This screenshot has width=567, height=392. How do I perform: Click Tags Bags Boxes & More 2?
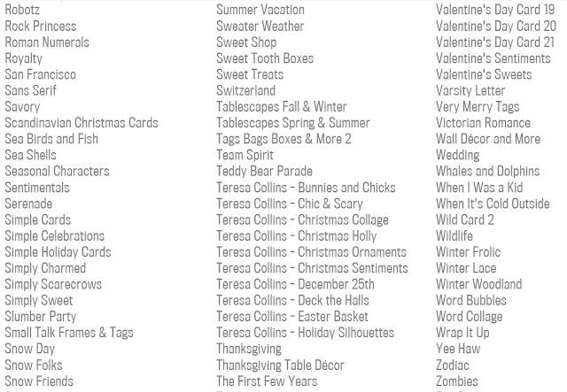pos(284,139)
